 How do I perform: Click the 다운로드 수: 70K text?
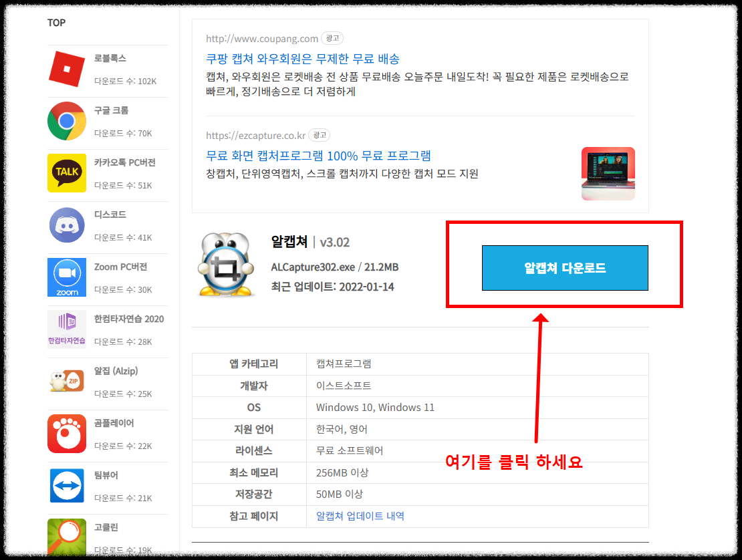(123, 134)
